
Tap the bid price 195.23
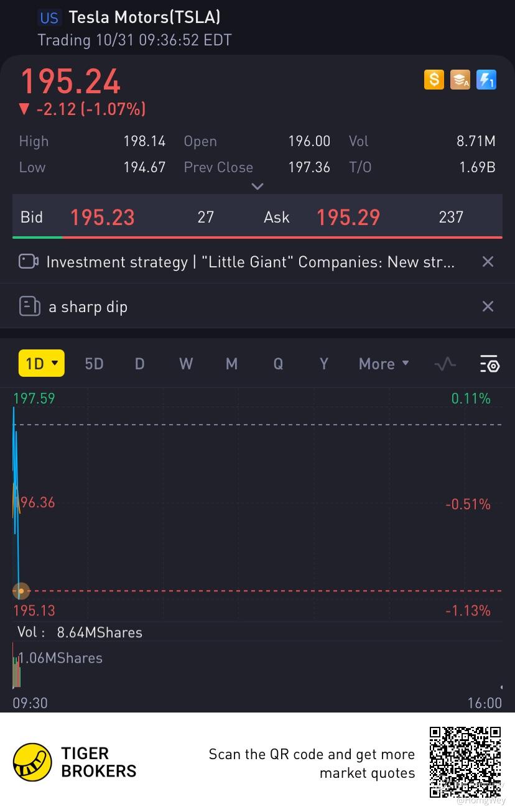click(x=103, y=217)
